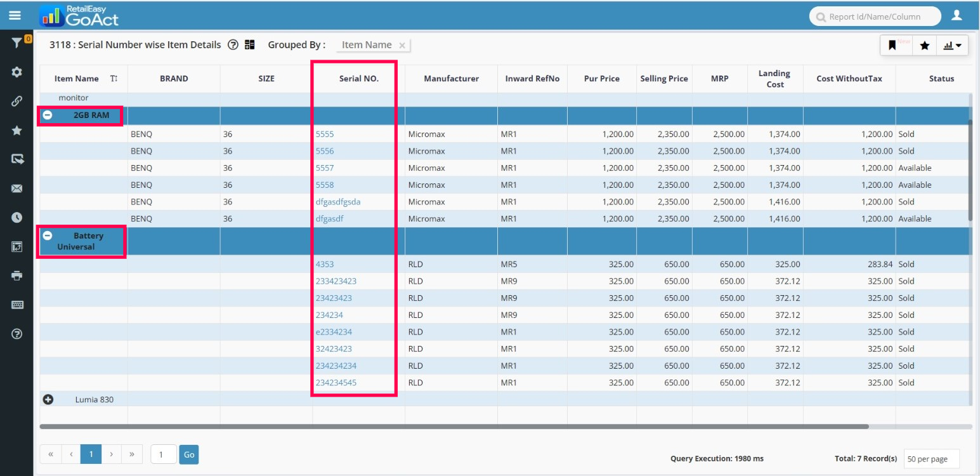
Task: Click the keyboard shortcuts icon in sidebar
Action: coord(17,305)
